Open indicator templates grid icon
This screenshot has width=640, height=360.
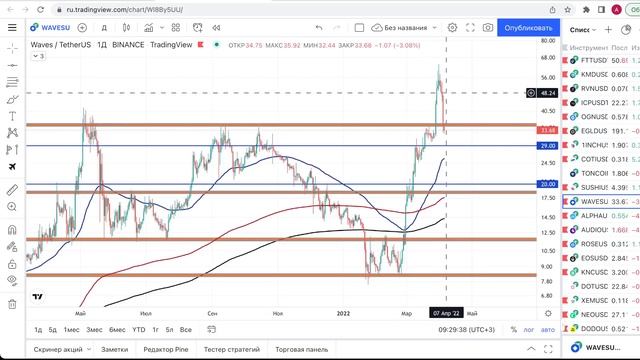176,27
